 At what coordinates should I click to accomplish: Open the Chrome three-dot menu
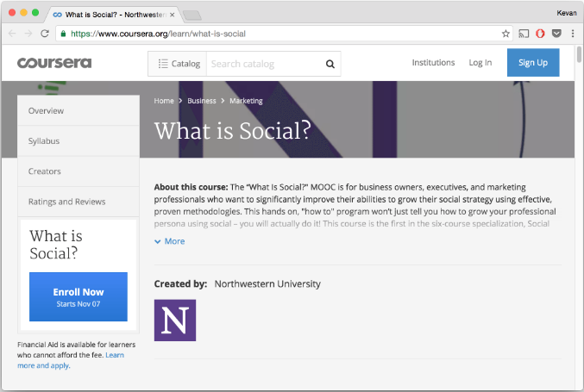coord(573,34)
